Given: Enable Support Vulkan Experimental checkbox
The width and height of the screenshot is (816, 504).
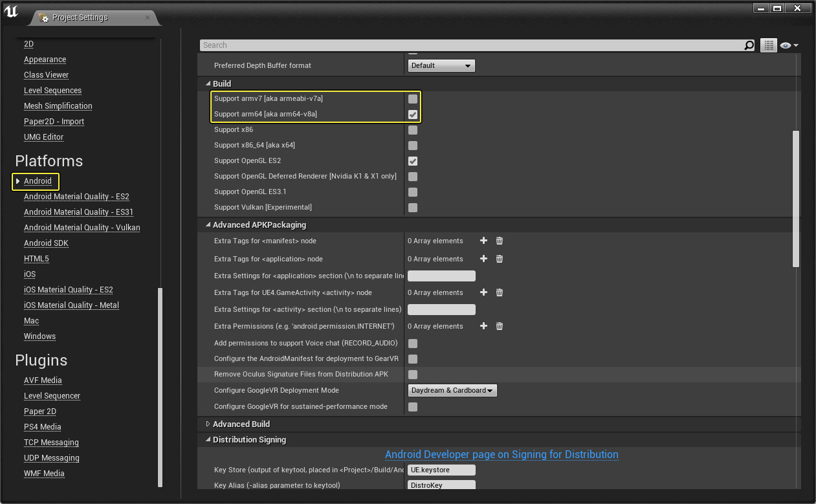Looking at the screenshot, I should [x=413, y=208].
